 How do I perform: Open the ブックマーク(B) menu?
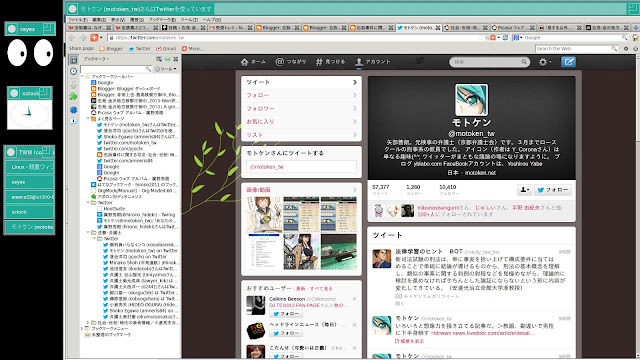[162, 20]
